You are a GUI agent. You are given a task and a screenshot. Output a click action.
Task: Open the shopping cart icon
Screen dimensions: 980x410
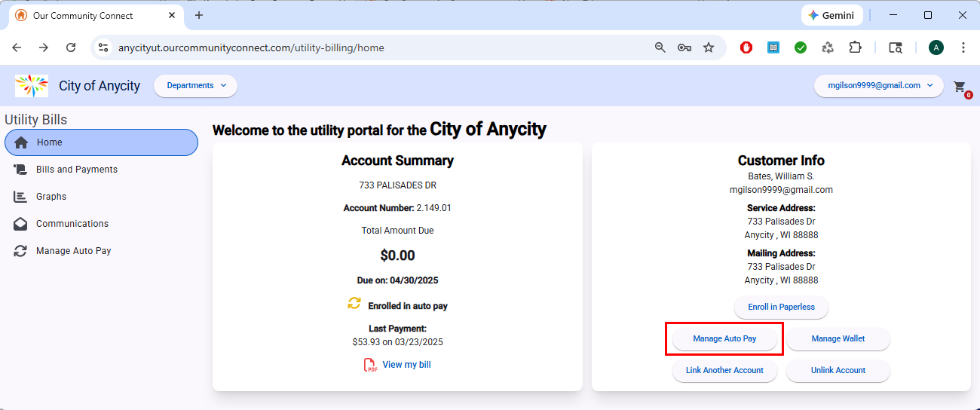pyautogui.click(x=960, y=87)
